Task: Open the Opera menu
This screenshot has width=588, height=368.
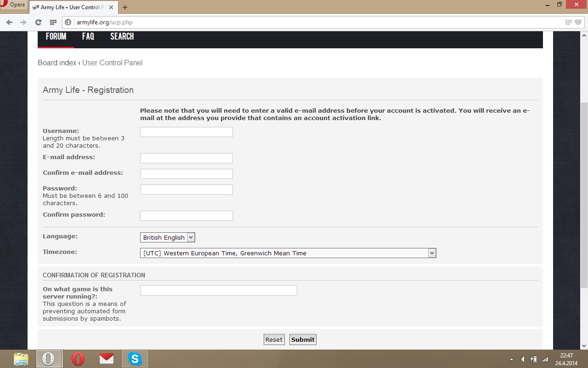Action: pyautogui.click(x=13, y=4)
